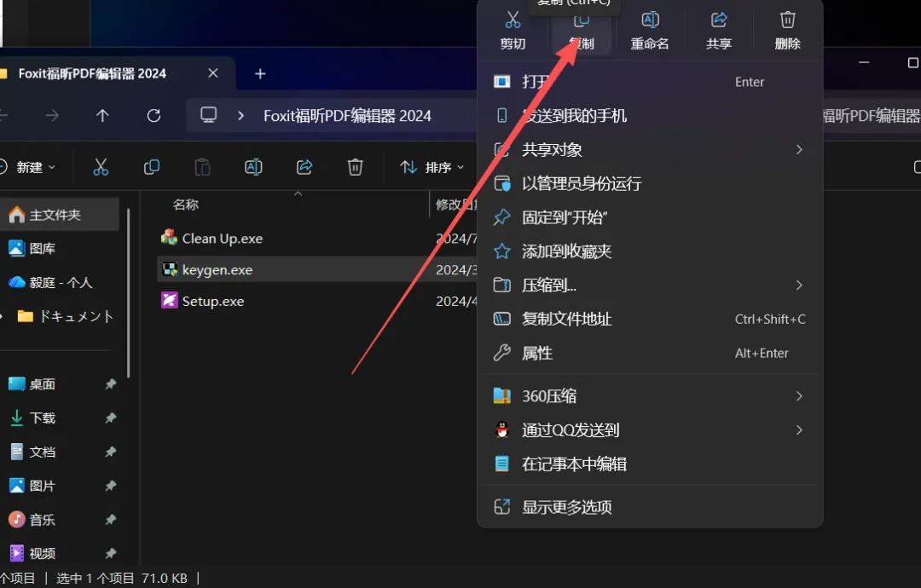The height and width of the screenshot is (588, 921).
Task: Click Foxit福昕PDF编辑器 2024 breadcrumb
Action: point(347,116)
